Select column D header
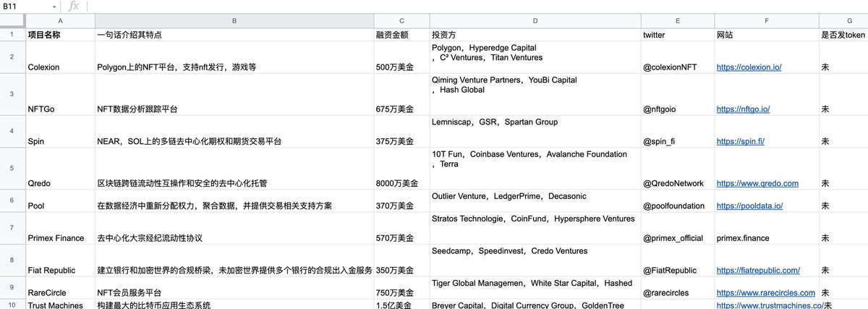Screen dimensions: 868x309 pyautogui.click(x=535, y=21)
